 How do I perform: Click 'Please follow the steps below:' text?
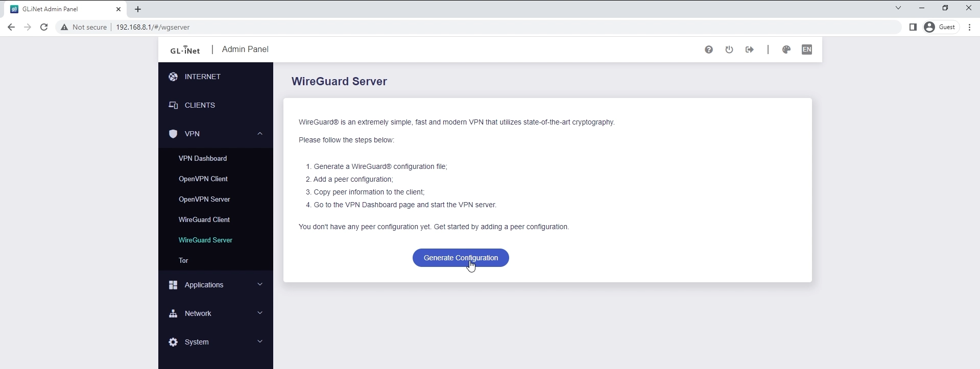[346, 140]
